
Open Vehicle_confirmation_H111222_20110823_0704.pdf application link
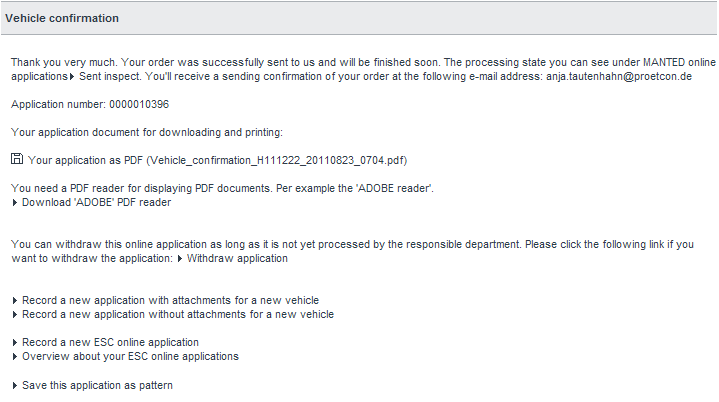coord(217,160)
